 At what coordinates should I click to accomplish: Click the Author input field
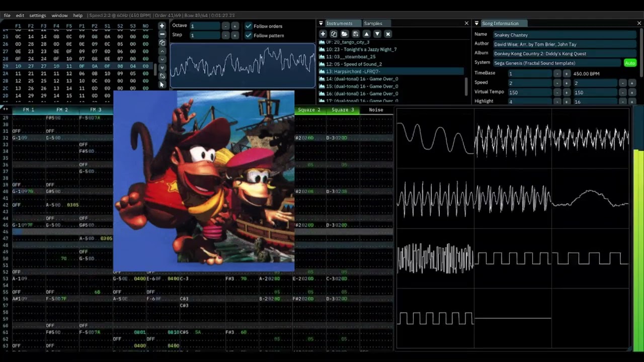coord(565,44)
